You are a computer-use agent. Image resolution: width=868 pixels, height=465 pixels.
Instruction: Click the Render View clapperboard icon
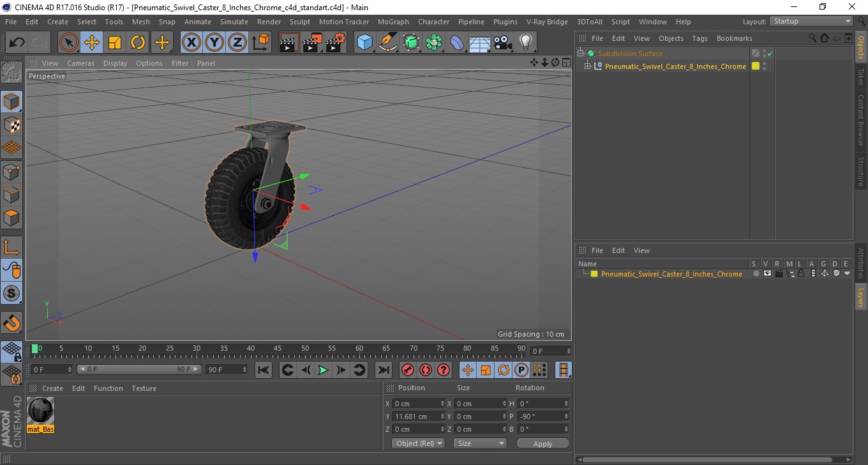290,43
